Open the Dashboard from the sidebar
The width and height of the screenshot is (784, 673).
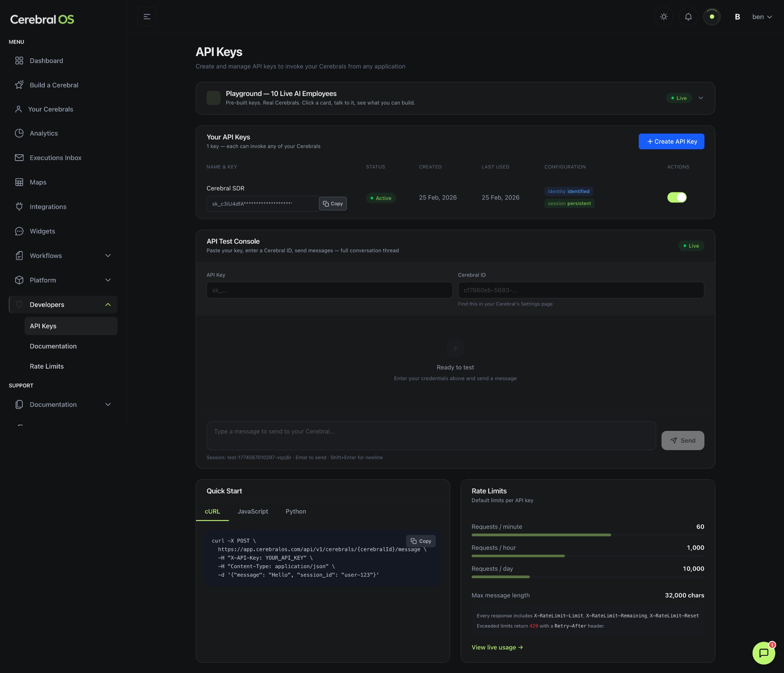tap(46, 61)
